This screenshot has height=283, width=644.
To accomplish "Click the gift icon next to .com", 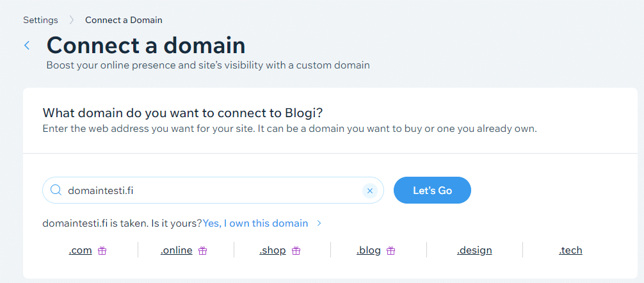I will coord(102,251).
